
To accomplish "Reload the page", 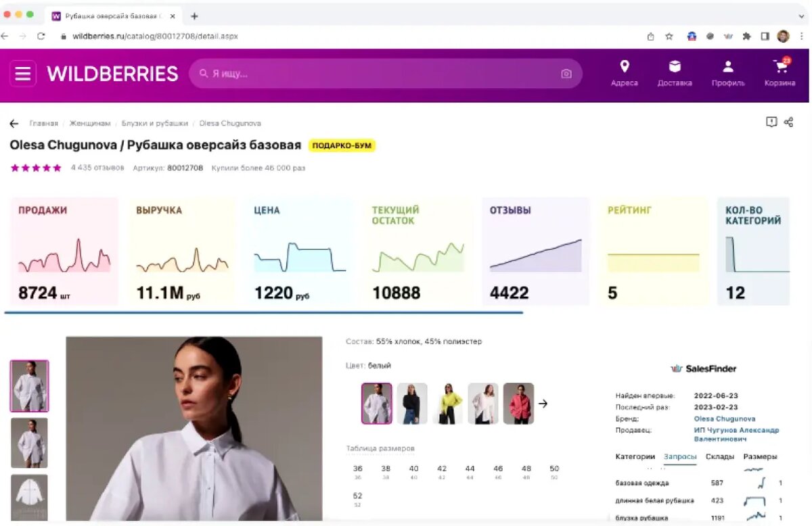I will pos(41,37).
